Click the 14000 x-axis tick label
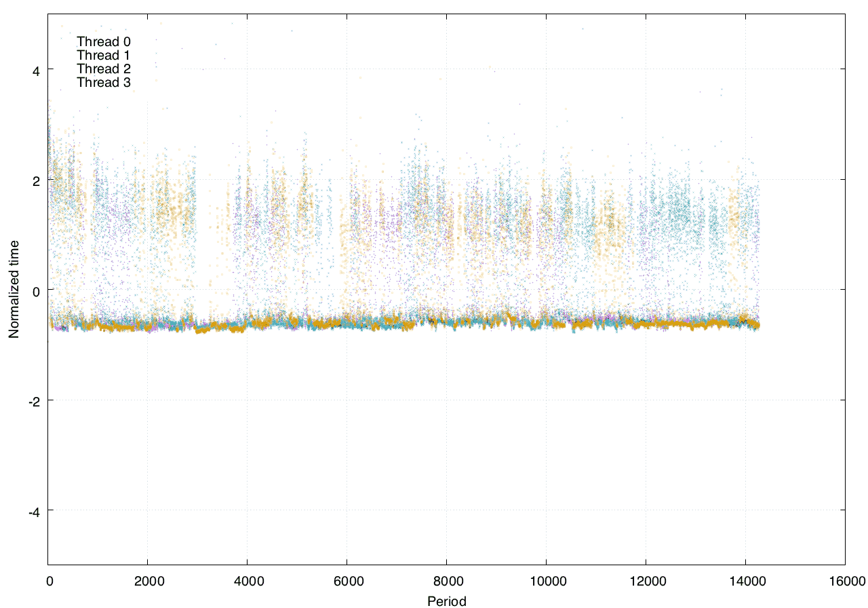 coord(745,581)
